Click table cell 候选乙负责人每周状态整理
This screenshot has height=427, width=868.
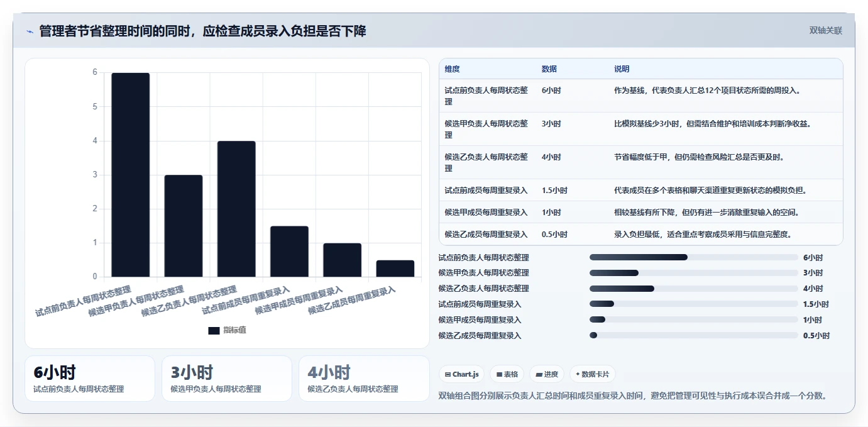486,163
